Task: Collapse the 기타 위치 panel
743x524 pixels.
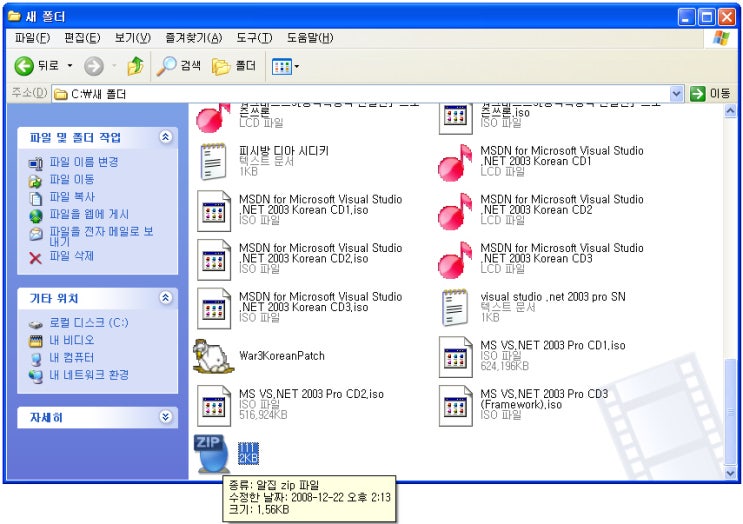Action: pos(165,298)
